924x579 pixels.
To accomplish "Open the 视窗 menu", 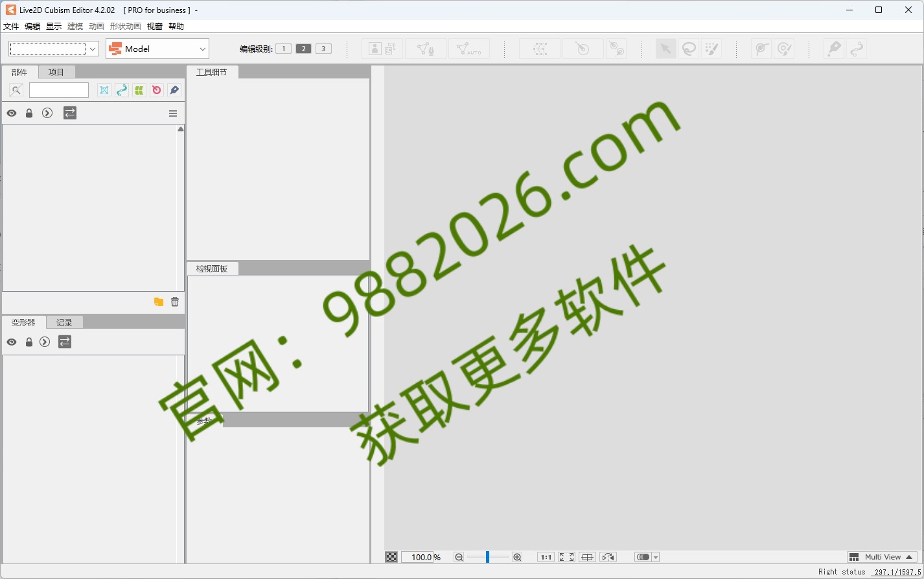I will click(155, 27).
